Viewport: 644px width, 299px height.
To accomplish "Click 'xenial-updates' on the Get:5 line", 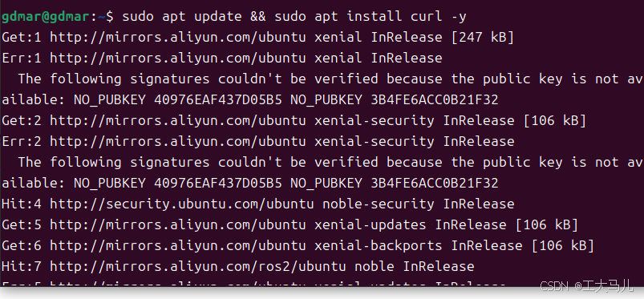I will (x=370, y=225).
